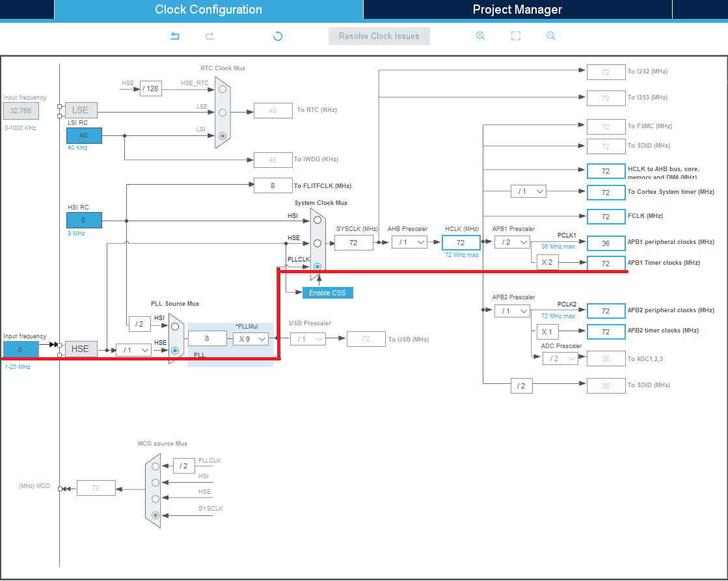Click the refresh clock tree icon
The width and height of the screenshot is (728, 581).
coord(278,36)
